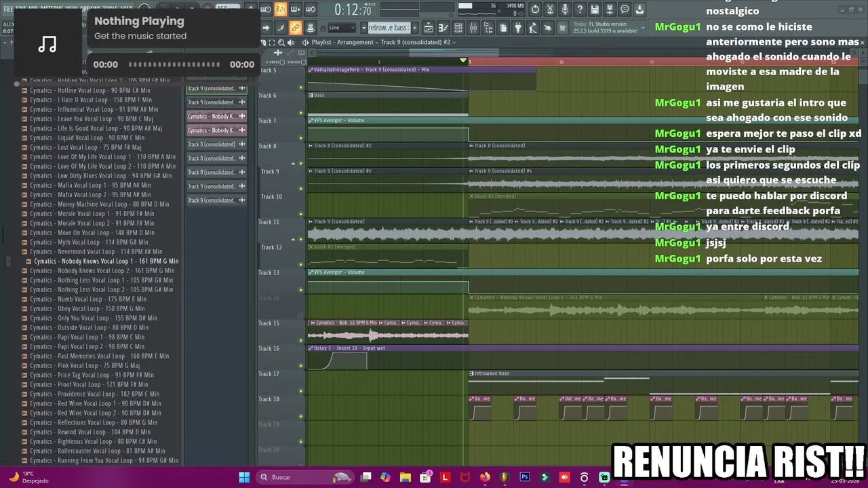Click the Buscar taskbar search box
This screenshot has height=488, width=868.
(305, 477)
